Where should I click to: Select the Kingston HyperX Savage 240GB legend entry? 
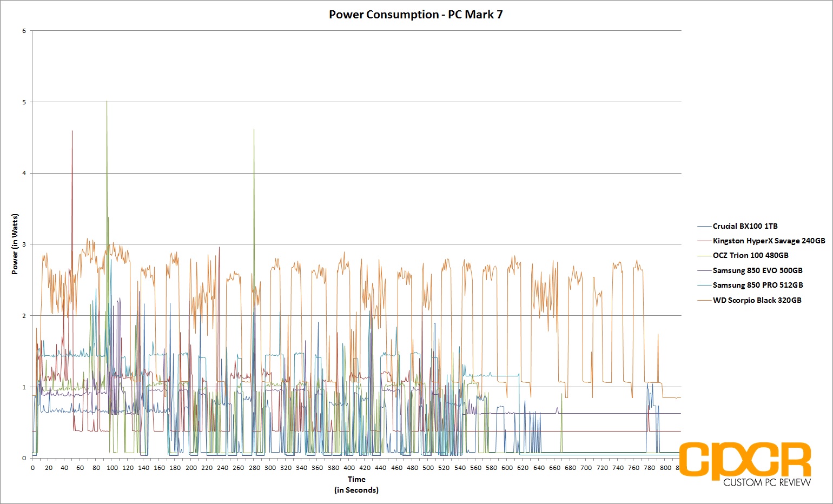click(762, 241)
